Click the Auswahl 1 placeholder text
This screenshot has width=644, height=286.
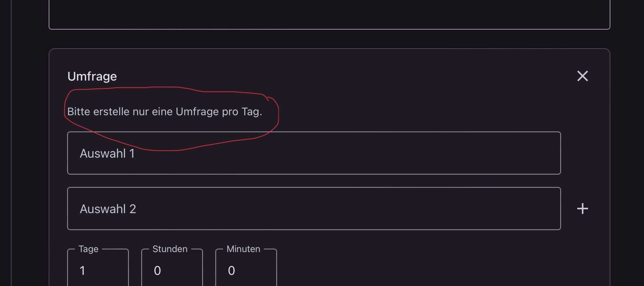(107, 153)
